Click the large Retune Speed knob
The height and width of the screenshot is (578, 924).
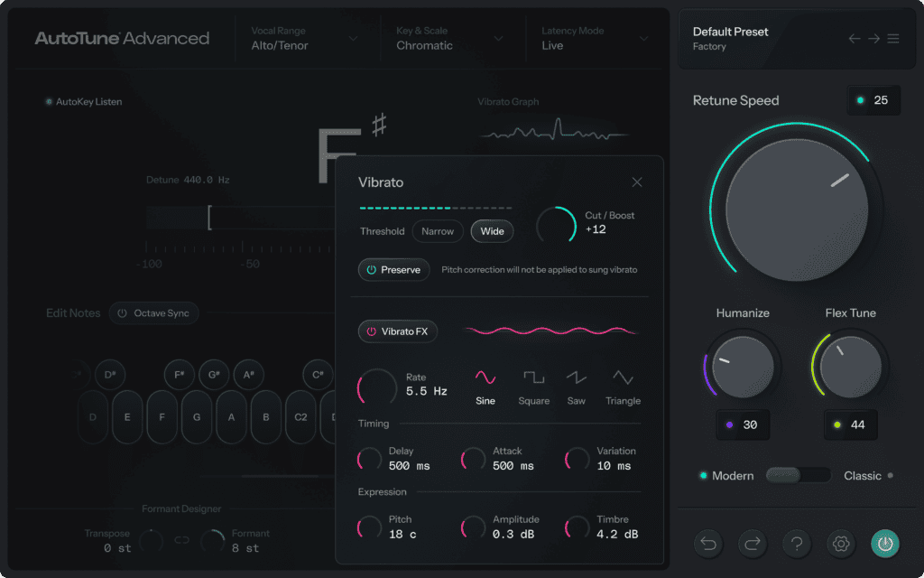[797, 210]
